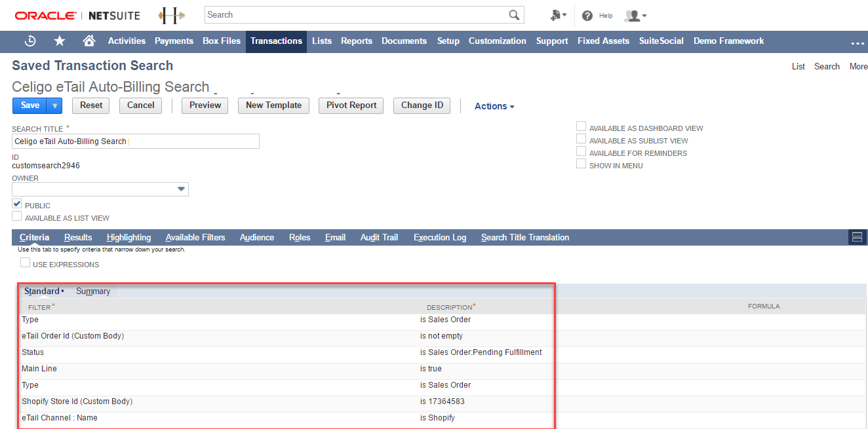
Task: Open the Shortcuts star icon
Action: [60, 41]
